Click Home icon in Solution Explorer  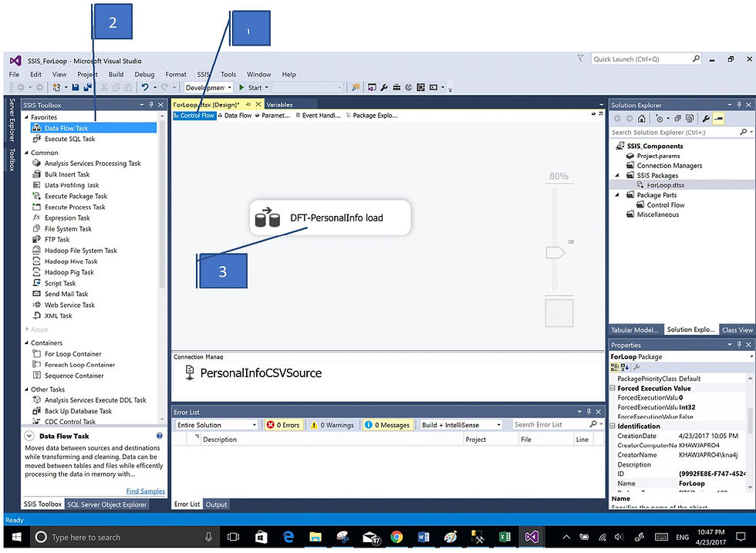(x=641, y=119)
